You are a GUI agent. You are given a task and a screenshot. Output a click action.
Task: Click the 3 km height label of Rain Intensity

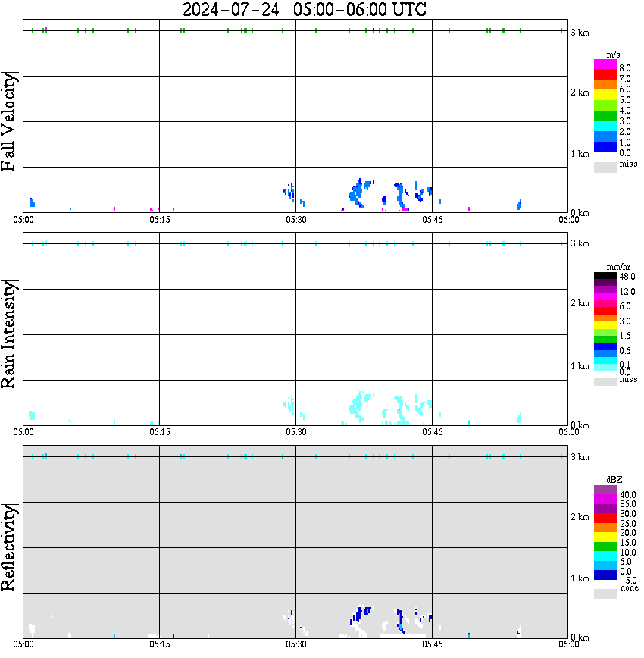pos(580,243)
